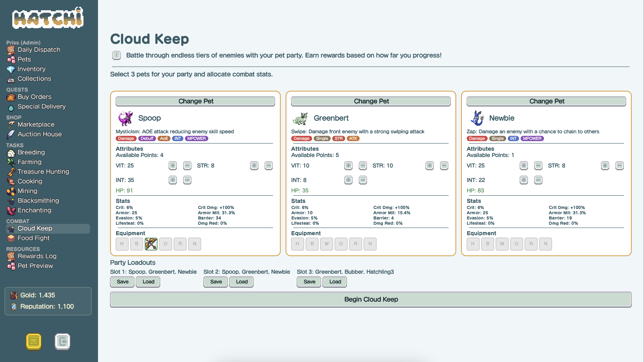
Task: Load party loadout Slot 3
Action: click(335, 282)
